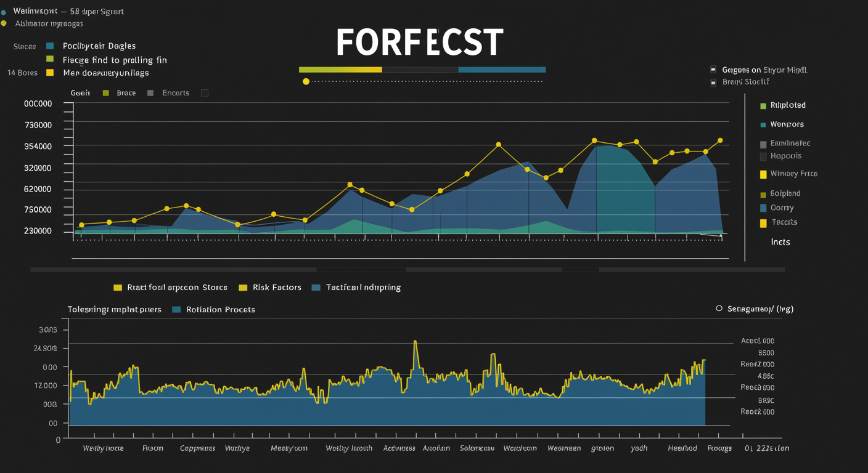
Task: Click the teal square next to Pocibyteir Dogles
Action: click(x=50, y=46)
